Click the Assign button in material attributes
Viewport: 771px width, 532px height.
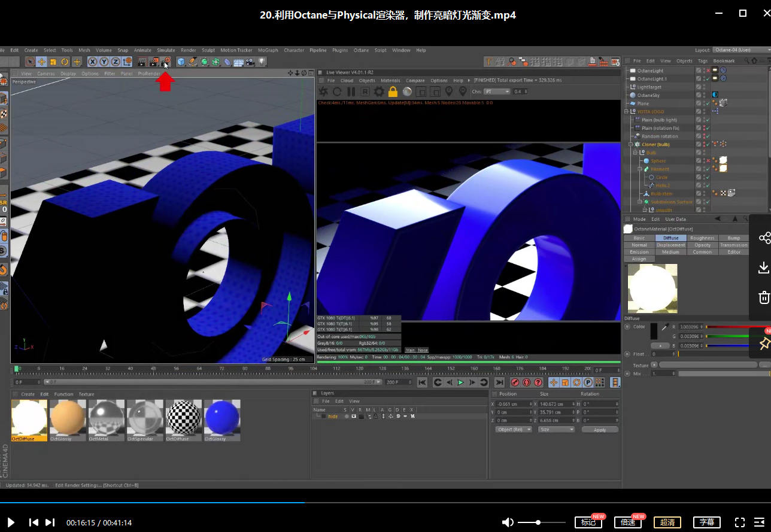(x=639, y=259)
